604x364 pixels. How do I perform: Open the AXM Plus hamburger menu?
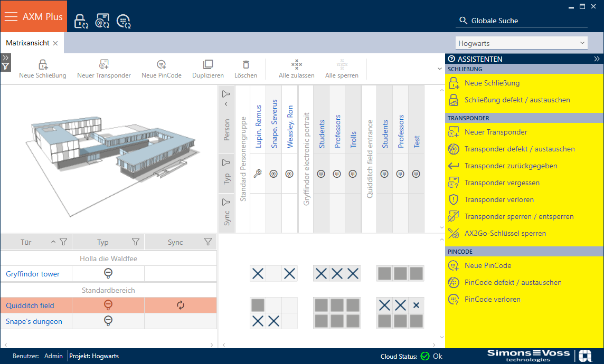pyautogui.click(x=11, y=16)
